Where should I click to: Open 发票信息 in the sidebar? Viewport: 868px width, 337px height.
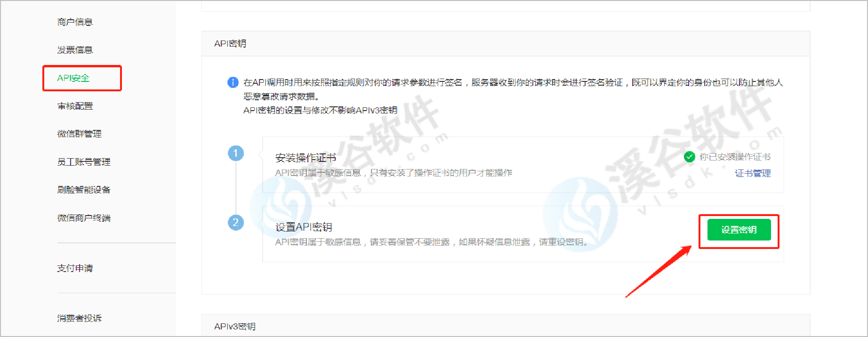tap(75, 50)
